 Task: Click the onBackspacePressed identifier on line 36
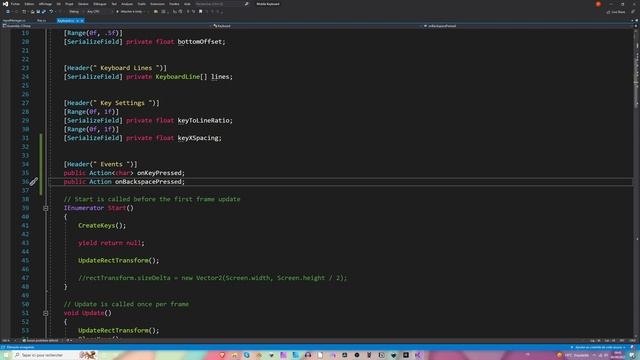(149, 182)
